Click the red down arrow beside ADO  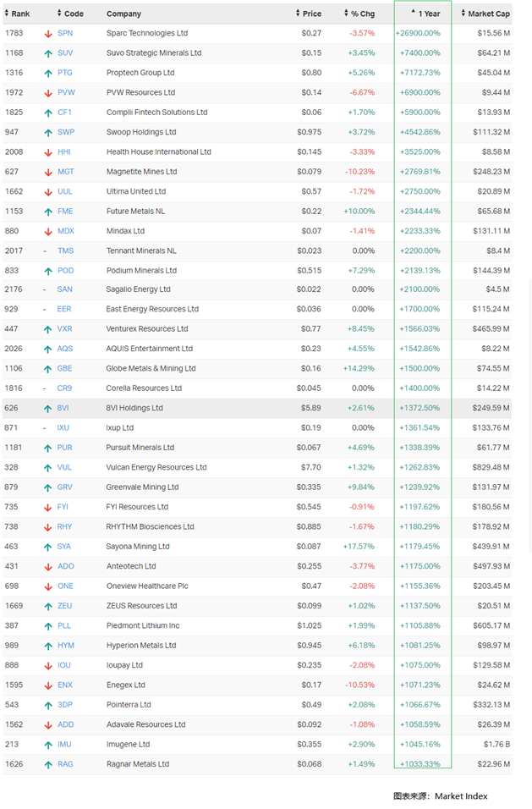(48, 568)
